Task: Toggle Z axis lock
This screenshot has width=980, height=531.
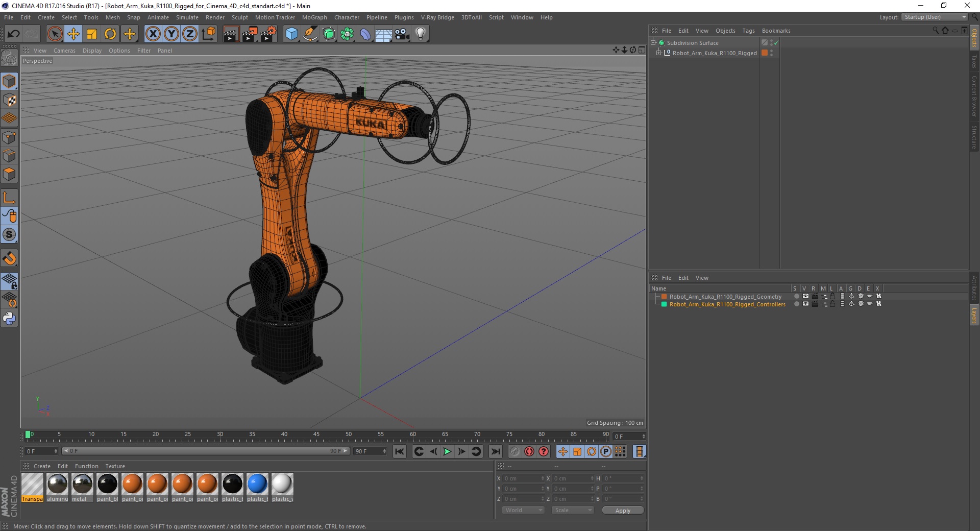Action: (189, 34)
